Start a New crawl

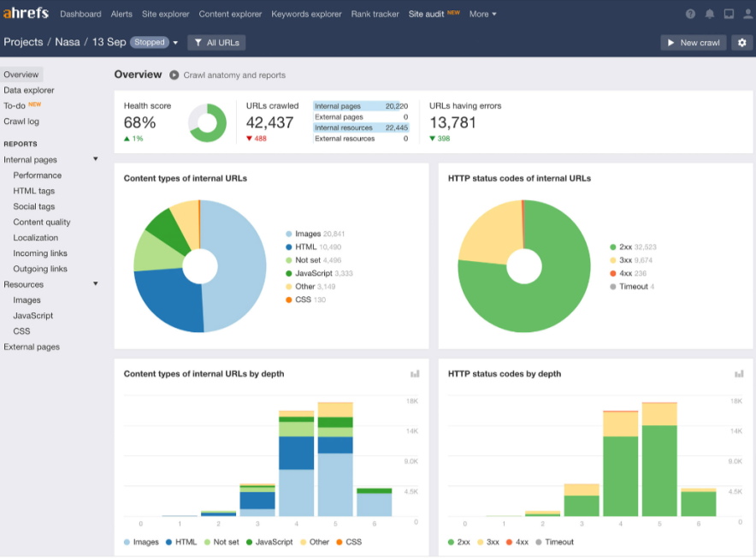[x=693, y=42]
